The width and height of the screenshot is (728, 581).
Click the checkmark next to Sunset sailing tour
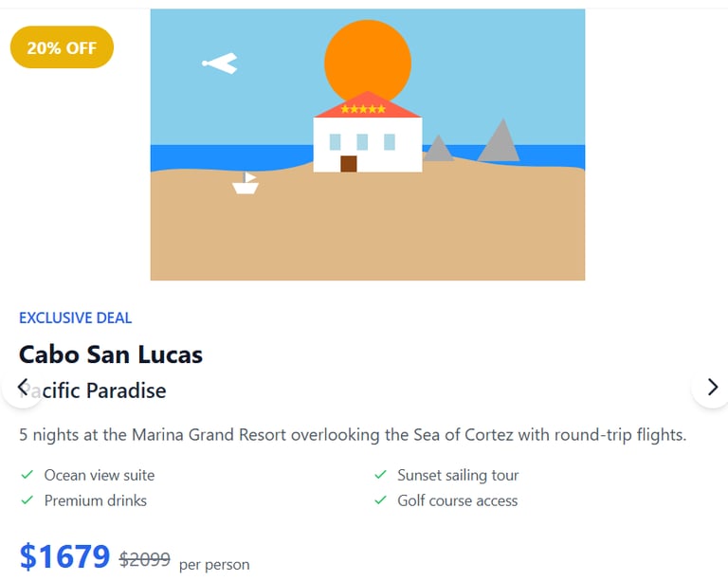(380, 475)
